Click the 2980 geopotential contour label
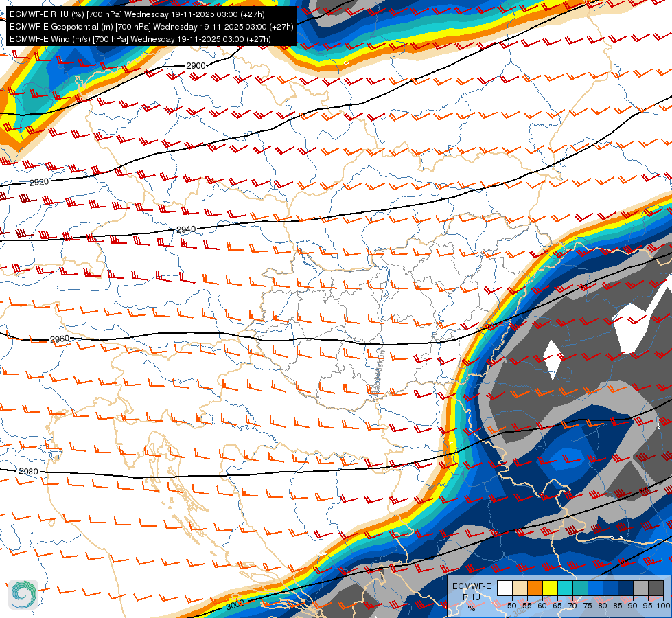 29,471
